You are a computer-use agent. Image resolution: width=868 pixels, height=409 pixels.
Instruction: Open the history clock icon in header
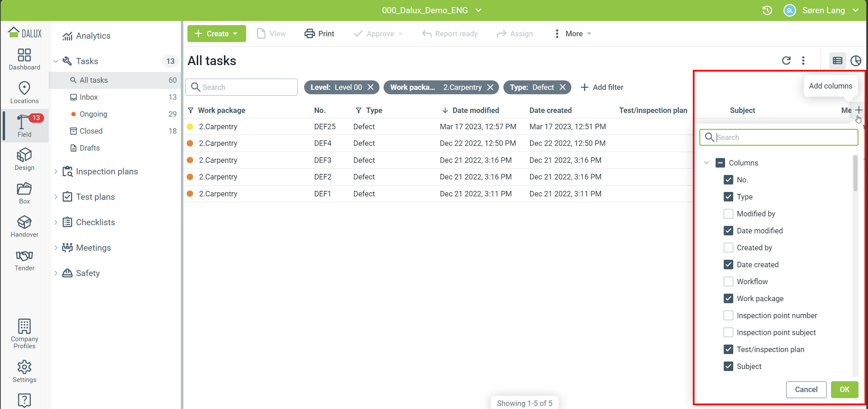pos(767,11)
